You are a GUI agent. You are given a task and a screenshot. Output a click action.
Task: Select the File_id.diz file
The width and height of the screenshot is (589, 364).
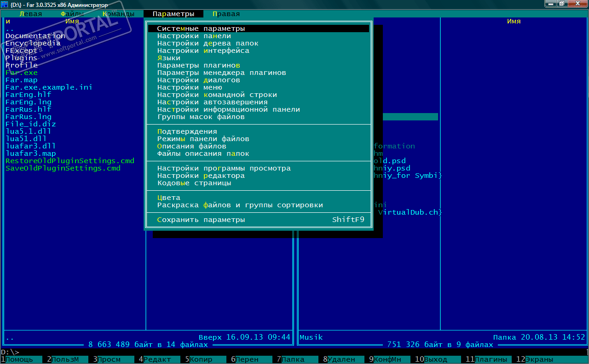pyautogui.click(x=31, y=124)
